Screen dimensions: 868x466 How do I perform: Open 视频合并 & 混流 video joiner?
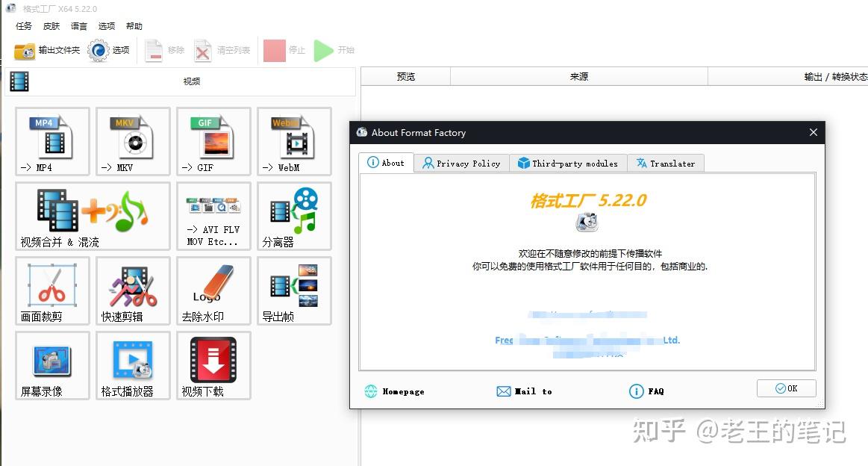pos(93,216)
